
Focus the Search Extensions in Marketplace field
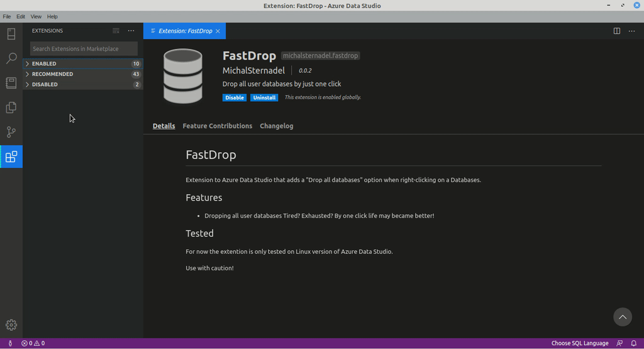[84, 48]
